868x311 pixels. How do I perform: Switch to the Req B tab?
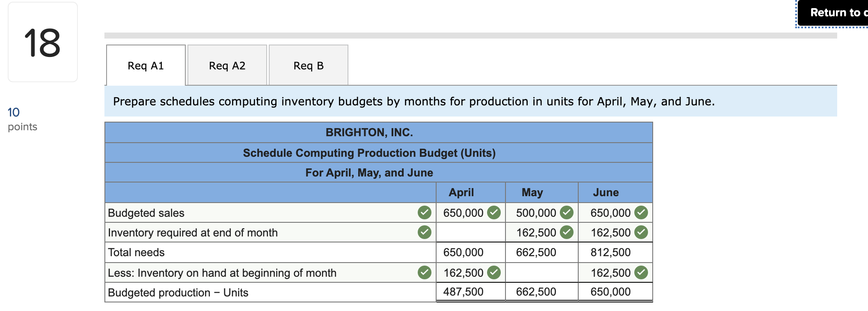[308, 65]
